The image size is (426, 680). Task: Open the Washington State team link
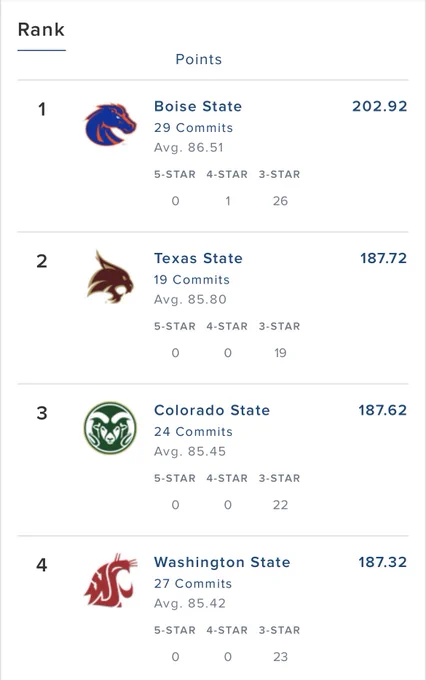222,562
